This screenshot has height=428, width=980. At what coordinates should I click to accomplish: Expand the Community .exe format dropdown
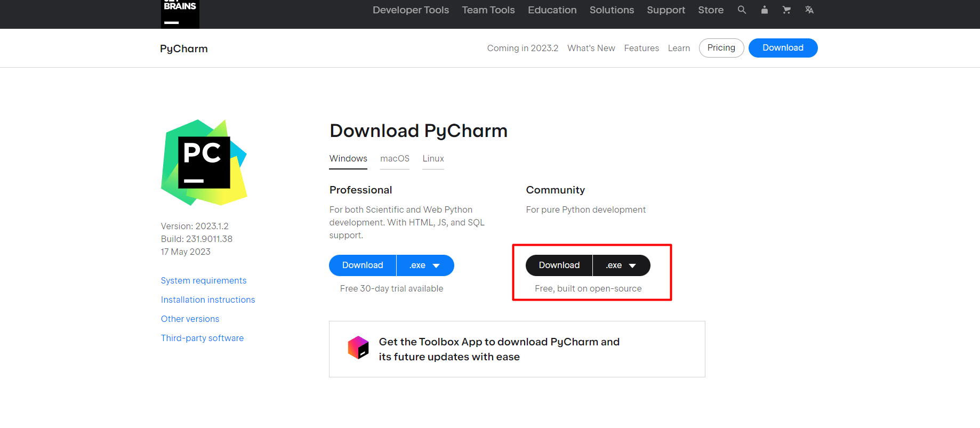tap(621, 265)
